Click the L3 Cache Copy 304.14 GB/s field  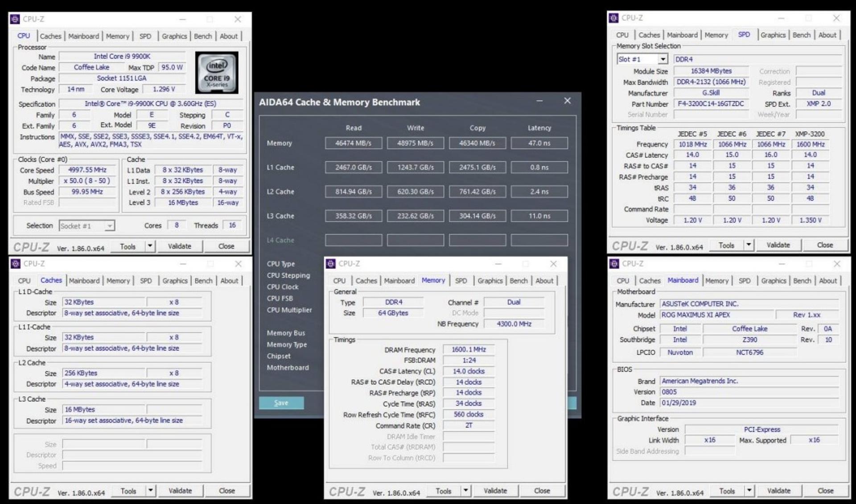(477, 216)
